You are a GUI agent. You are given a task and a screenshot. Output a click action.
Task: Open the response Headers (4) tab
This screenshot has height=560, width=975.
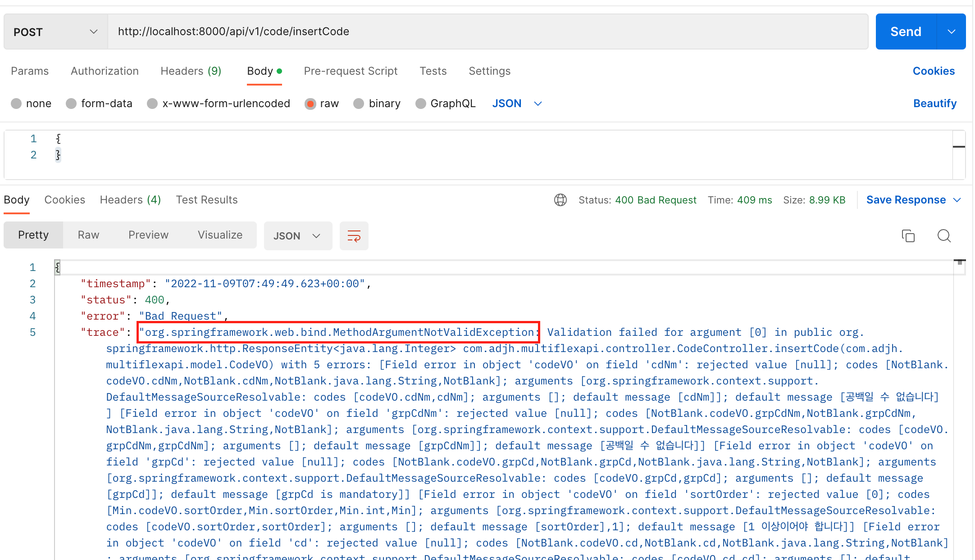130,200
